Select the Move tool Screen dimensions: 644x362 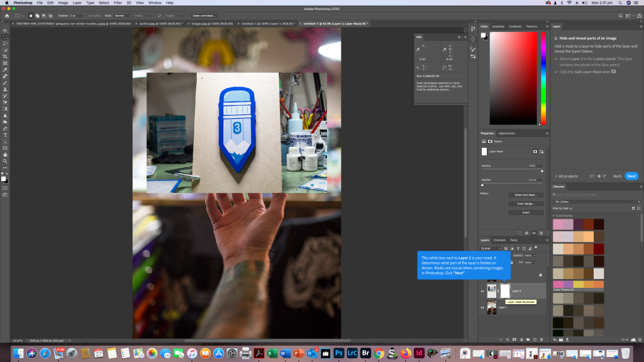[5, 30]
